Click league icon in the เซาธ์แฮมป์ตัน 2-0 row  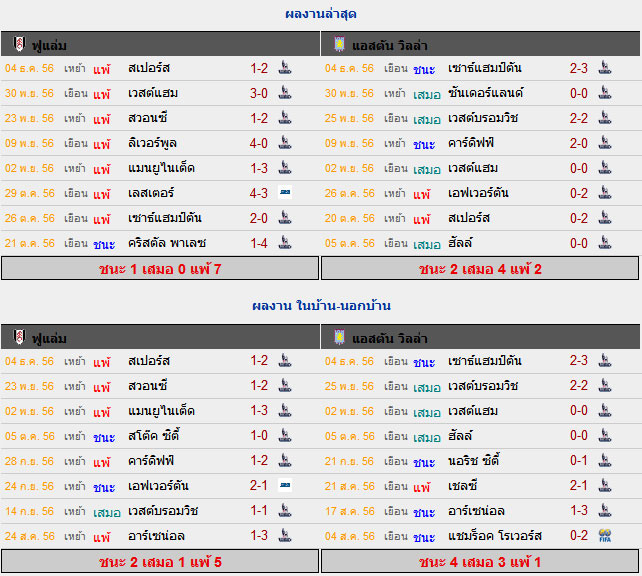[285, 218]
